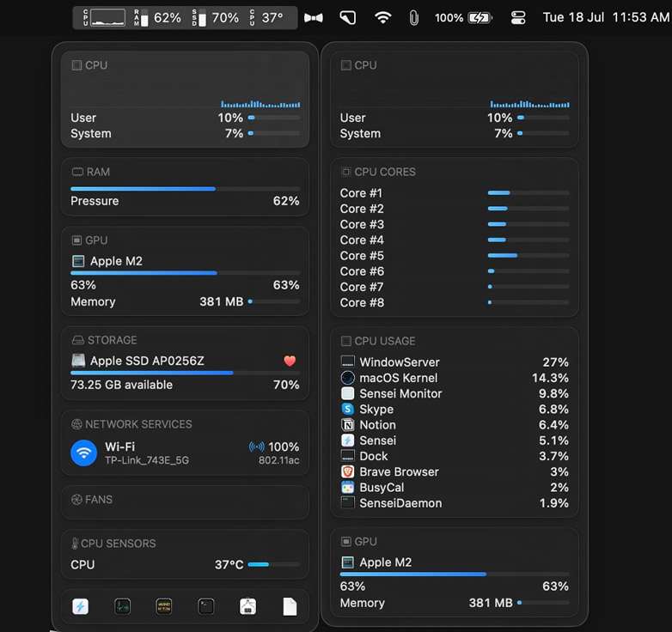
Task: Click the drive icon beside STORAGE heading
Action: (78, 340)
